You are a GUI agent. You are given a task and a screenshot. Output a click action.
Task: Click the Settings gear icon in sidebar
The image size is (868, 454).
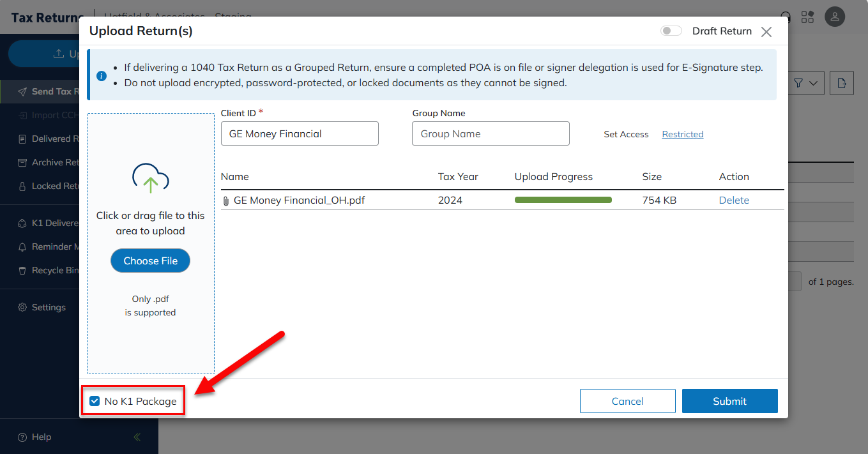click(22, 307)
